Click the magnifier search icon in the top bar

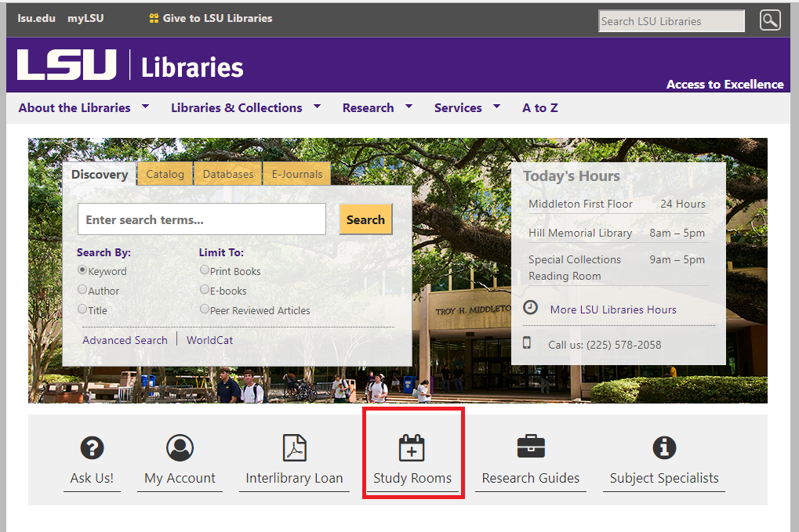click(x=770, y=20)
